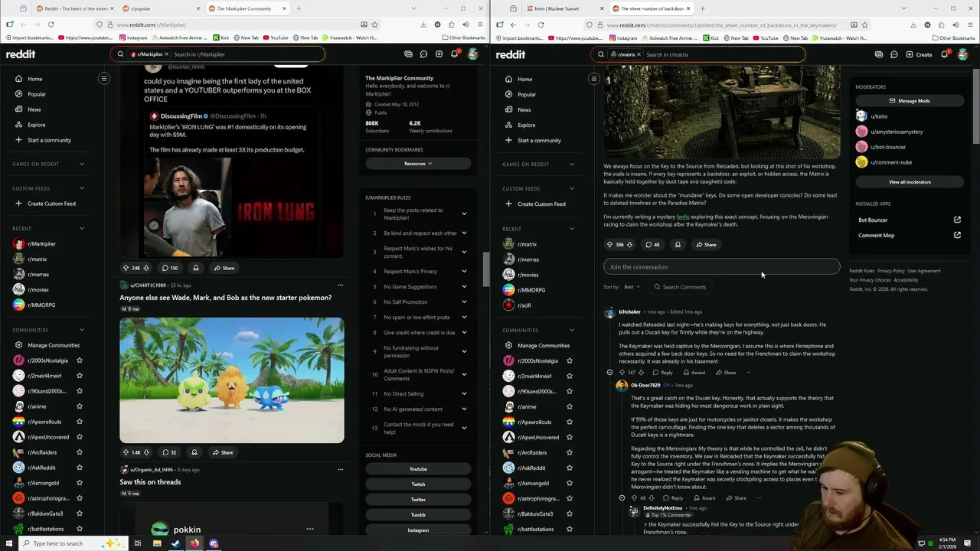Upvote the matrix post with 386 votes
This screenshot has width=980, height=551.
point(609,245)
